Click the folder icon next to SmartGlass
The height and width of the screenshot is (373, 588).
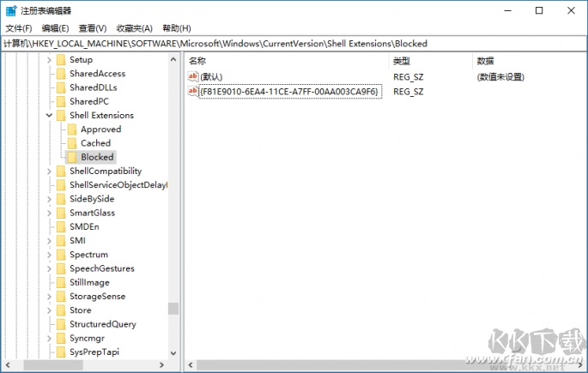61,213
